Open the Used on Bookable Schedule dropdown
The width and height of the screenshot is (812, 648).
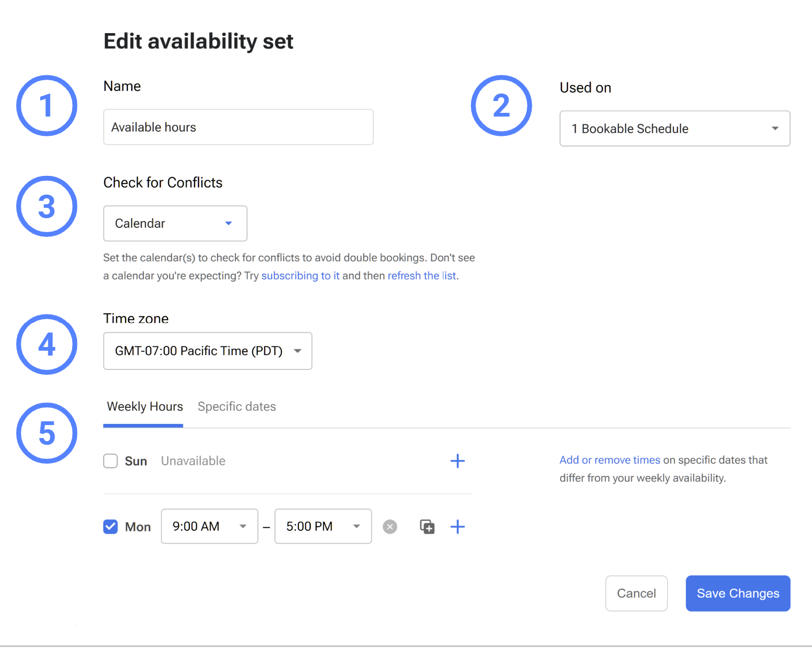pyautogui.click(x=675, y=128)
